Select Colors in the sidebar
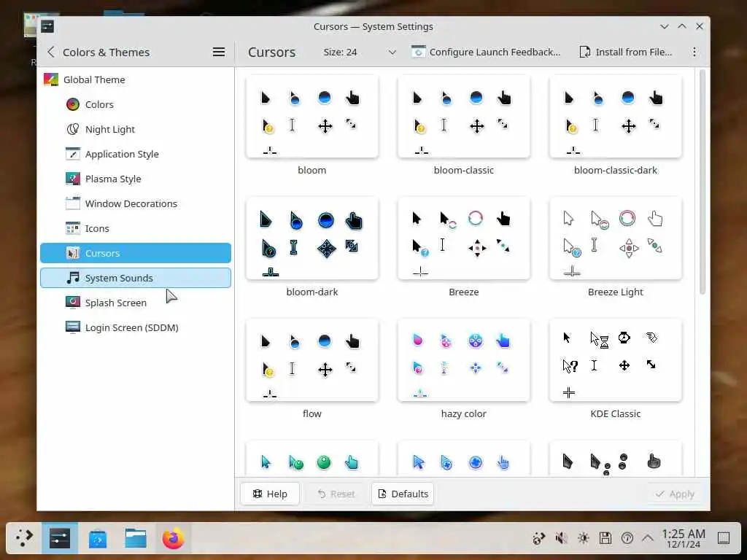The height and width of the screenshot is (560, 747). pyautogui.click(x=135, y=104)
